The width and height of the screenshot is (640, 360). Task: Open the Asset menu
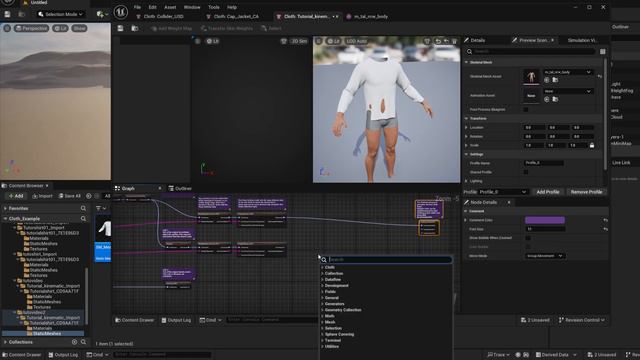(x=170, y=7)
